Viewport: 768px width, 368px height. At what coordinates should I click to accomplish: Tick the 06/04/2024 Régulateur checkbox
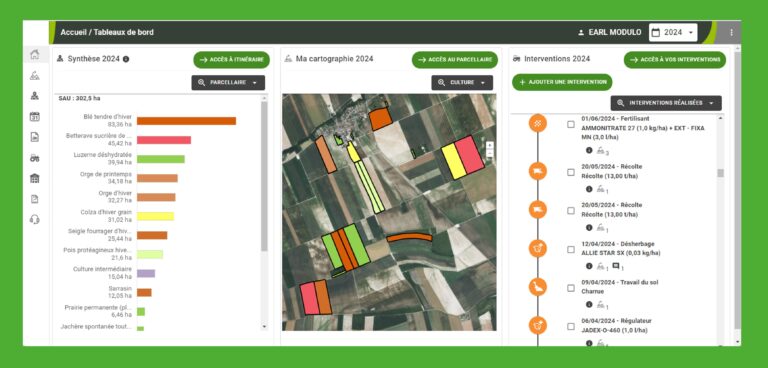tap(571, 326)
